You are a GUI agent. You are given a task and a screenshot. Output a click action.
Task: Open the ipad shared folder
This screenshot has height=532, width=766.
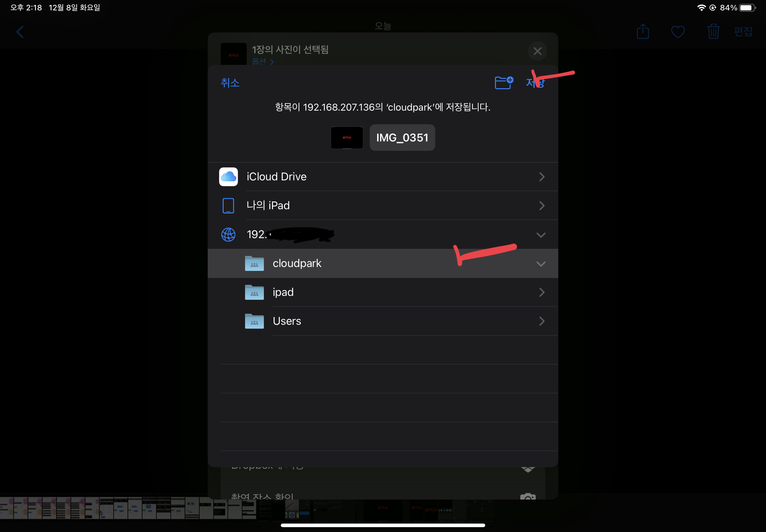coord(283,292)
